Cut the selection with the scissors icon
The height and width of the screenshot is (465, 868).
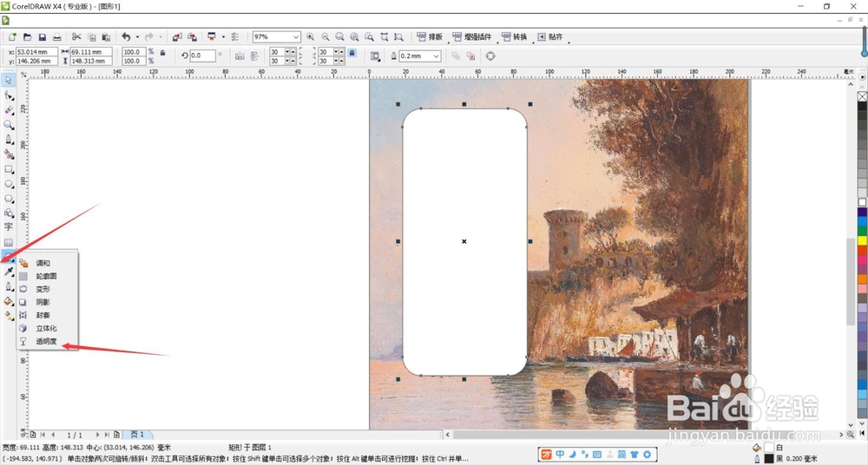pyautogui.click(x=76, y=37)
